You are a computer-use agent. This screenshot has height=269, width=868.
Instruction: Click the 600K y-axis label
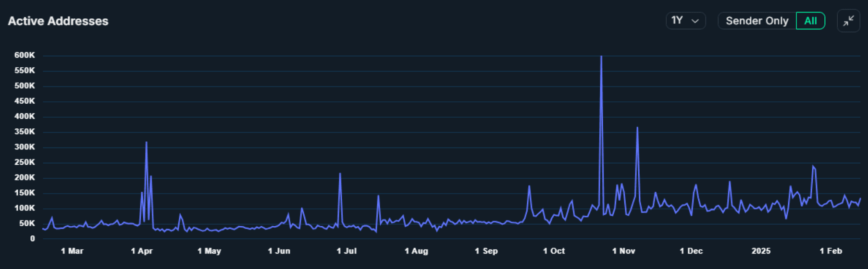pos(25,55)
